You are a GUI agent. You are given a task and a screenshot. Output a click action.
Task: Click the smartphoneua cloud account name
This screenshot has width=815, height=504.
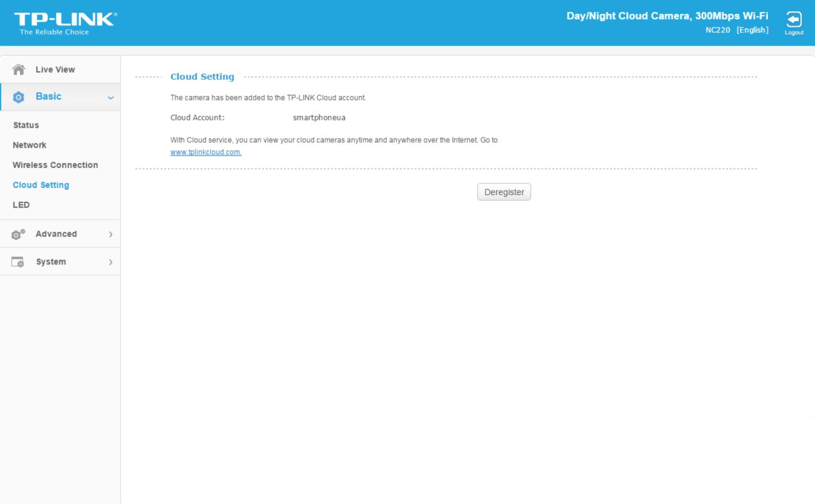(x=319, y=118)
